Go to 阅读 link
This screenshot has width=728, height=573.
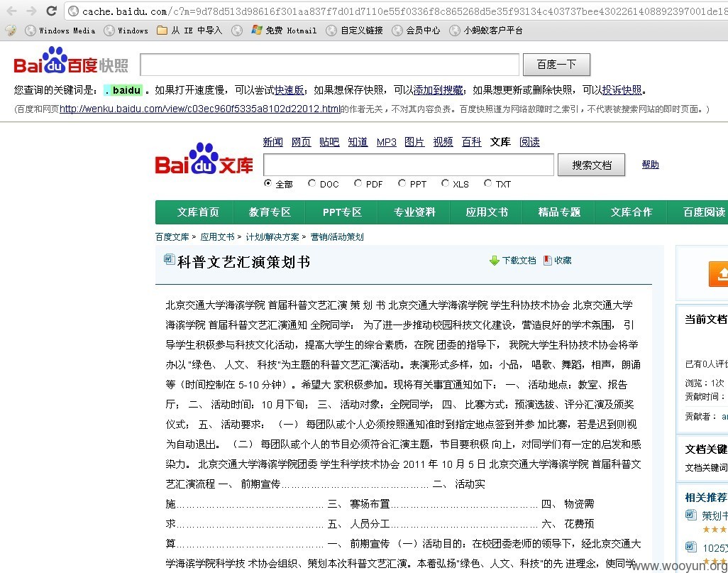[529, 142]
